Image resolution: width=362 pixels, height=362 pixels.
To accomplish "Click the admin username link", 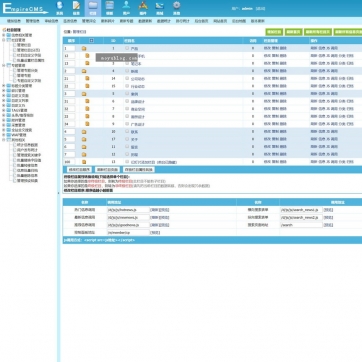I will tap(247, 9).
